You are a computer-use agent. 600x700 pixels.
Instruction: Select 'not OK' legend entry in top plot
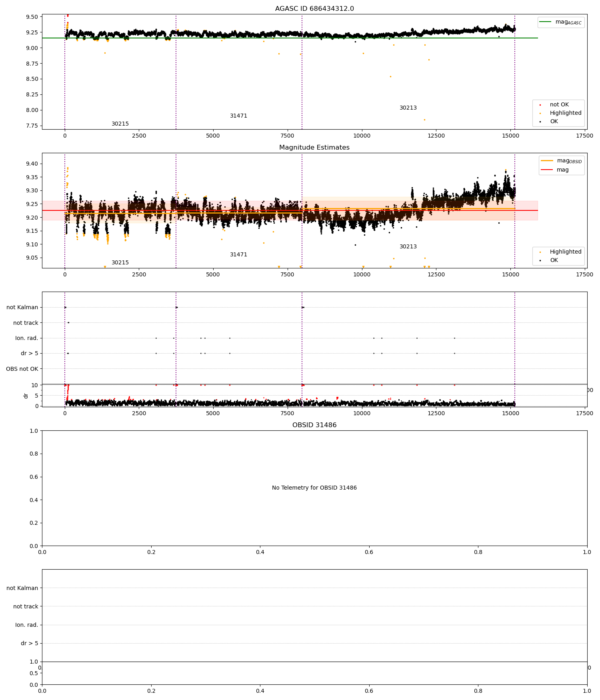(559, 105)
